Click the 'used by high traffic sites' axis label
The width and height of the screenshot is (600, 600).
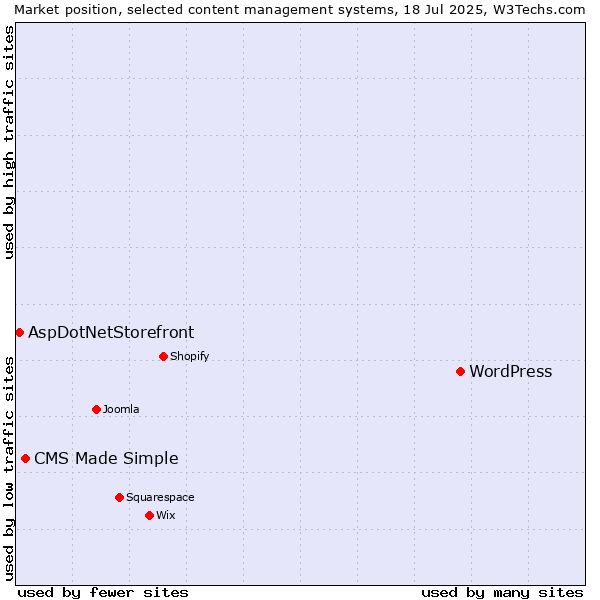[x=8, y=142]
